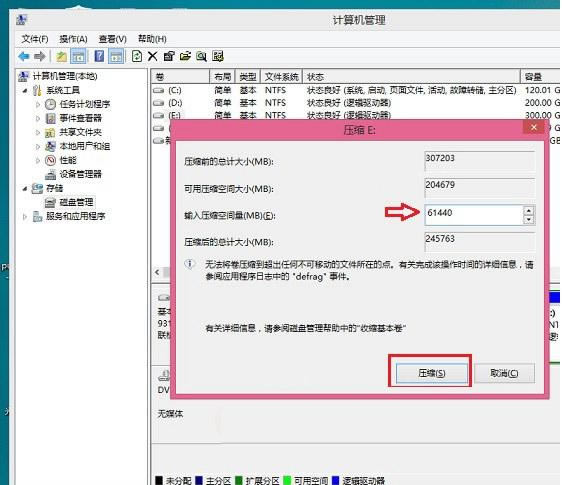The height and width of the screenshot is (485, 562).
Task: Click the forward arrow toolbar icon
Action: tap(40, 56)
